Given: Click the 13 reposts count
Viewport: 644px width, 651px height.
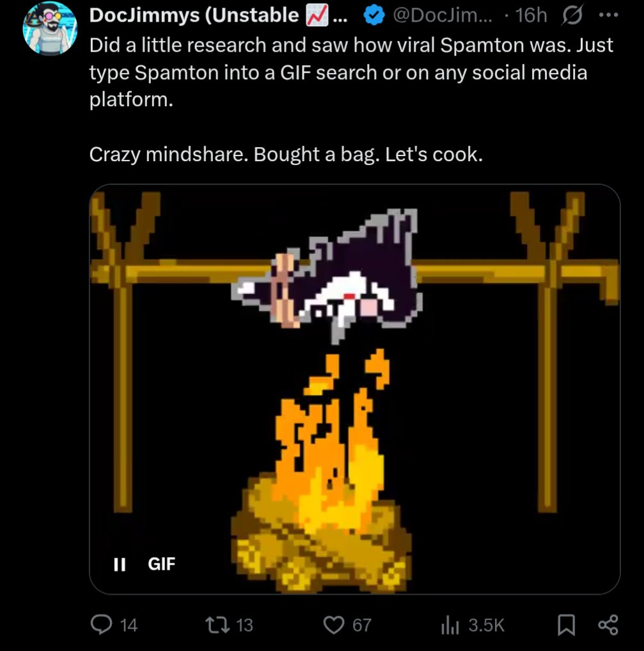Looking at the screenshot, I should [x=244, y=625].
